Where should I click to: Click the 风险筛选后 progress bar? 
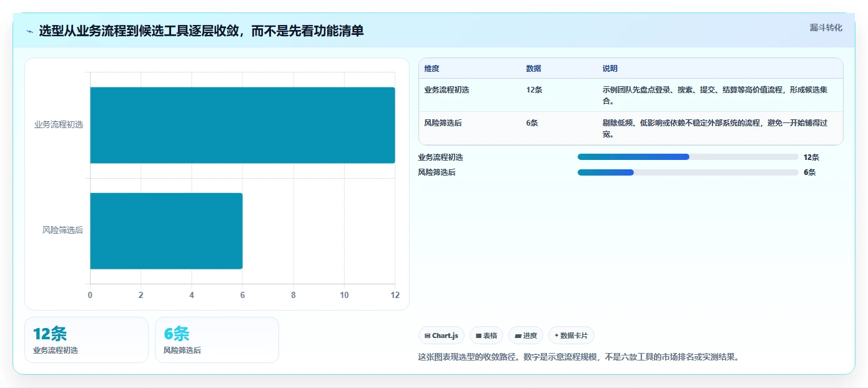688,172
